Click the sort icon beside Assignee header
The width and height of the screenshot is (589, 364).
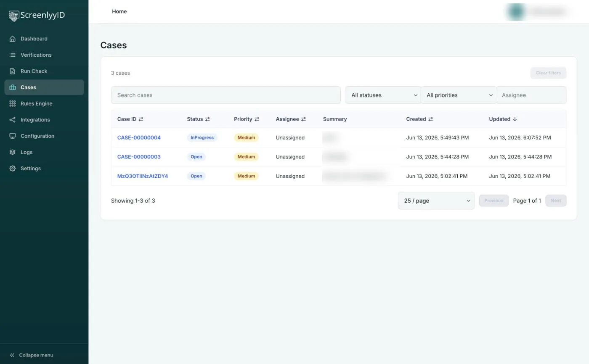click(303, 119)
